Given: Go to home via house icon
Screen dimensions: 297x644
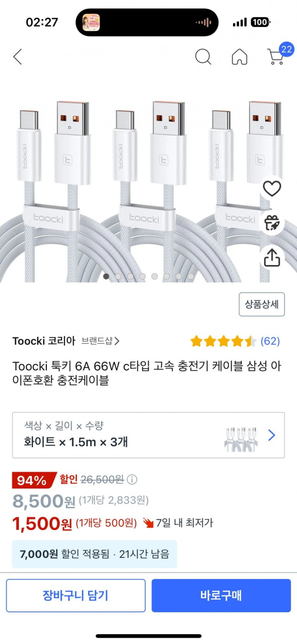Looking at the screenshot, I should (239, 57).
